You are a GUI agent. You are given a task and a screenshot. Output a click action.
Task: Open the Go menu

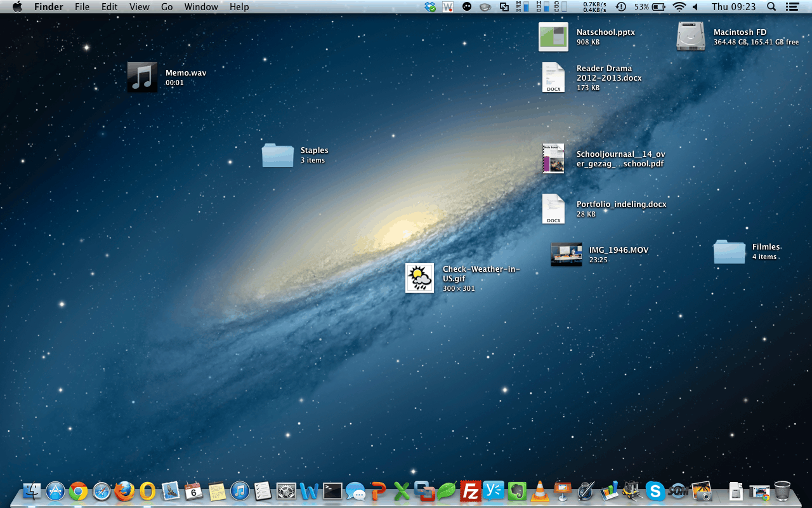pyautogui.click(x=167, y=7)
